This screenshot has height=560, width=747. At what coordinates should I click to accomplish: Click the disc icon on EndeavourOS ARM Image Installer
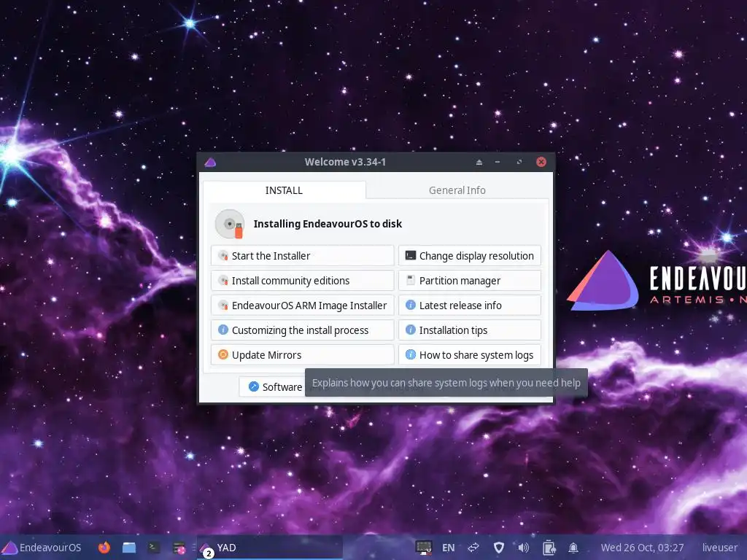(x=223, y=305)
